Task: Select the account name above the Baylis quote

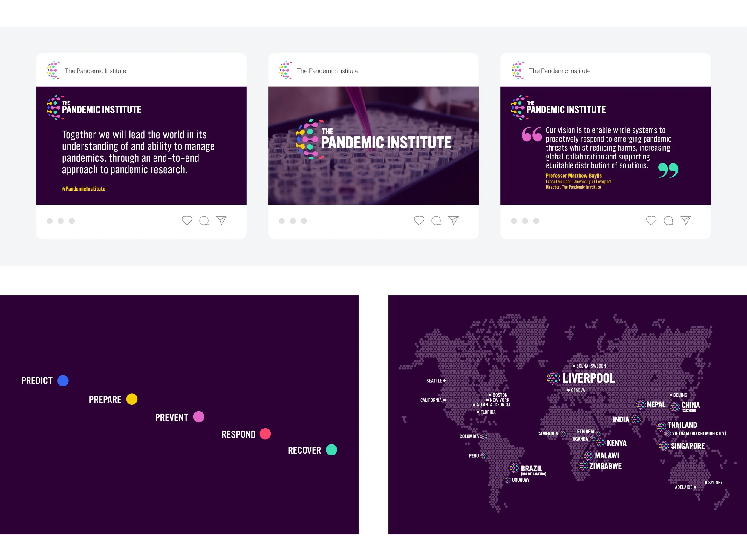Action: point(560,71)
